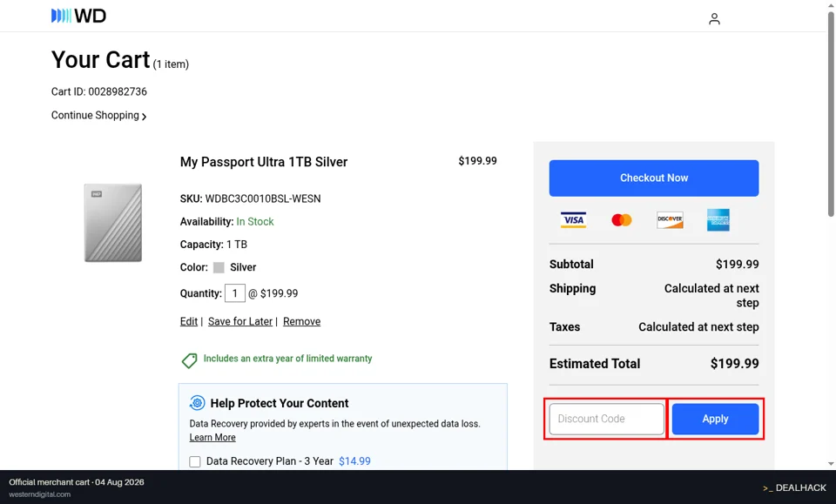Click the @ $199.99 unit price

tap(273, 293)
